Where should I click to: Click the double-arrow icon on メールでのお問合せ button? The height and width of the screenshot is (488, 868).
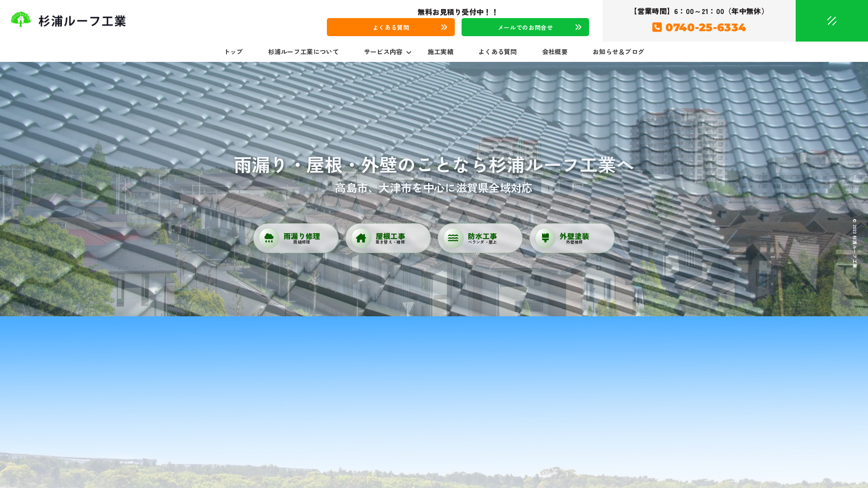[x=578, y=27]
